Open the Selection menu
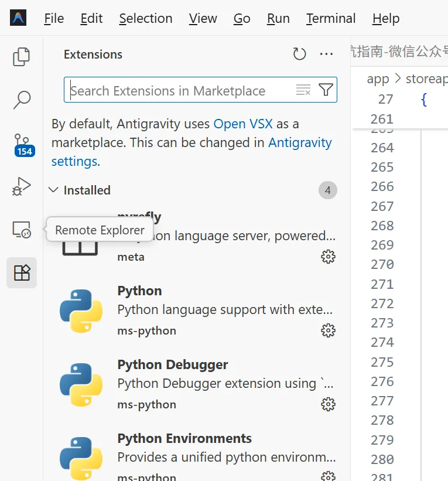 146,19
